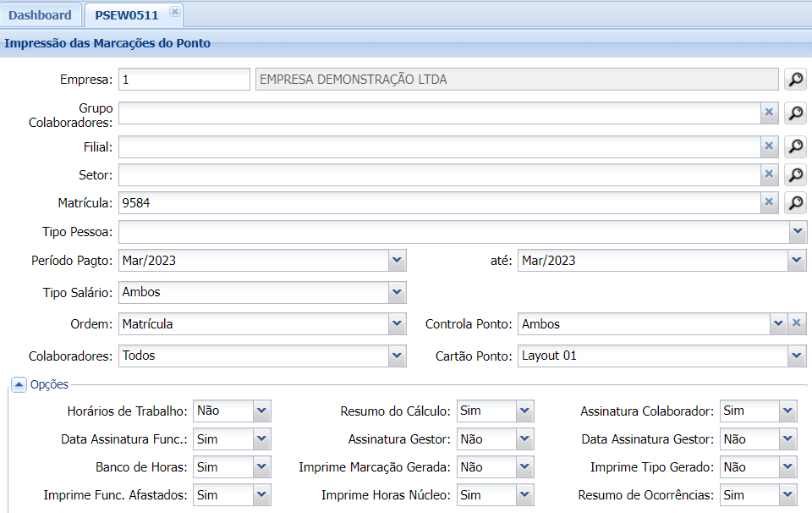812x513 pixels.
Task: Open Grupo Colaboradores lookup search icon
Action: click(x=795, y=113)
